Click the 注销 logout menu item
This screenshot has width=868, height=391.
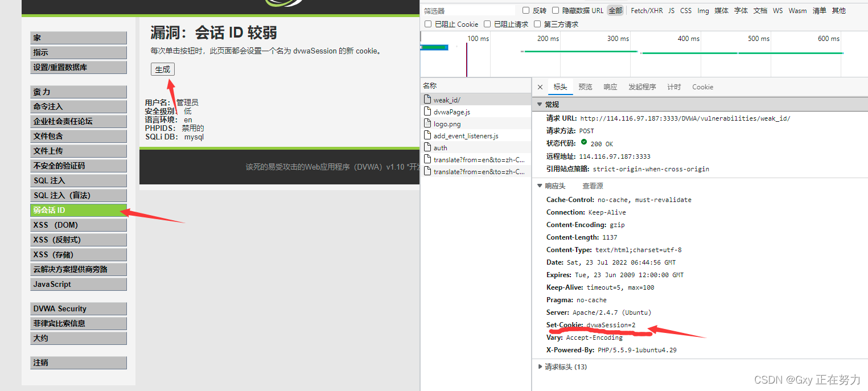coord(79,363)
